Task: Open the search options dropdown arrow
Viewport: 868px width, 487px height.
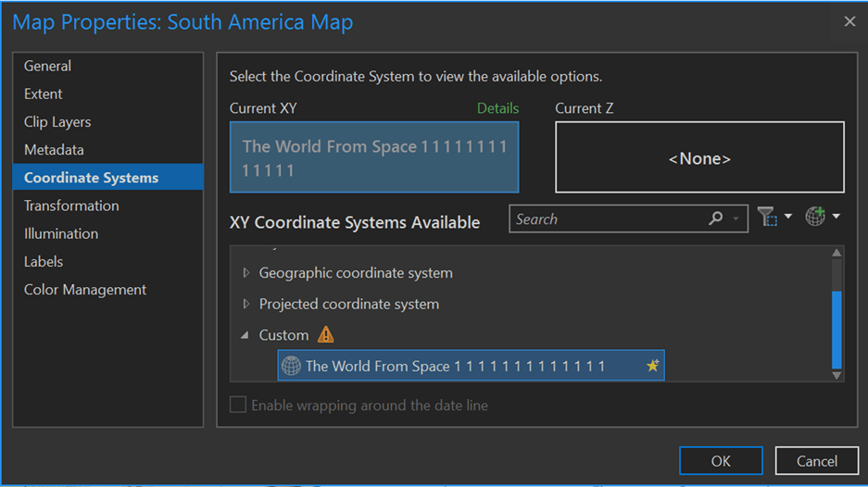Action: (736, 219)
